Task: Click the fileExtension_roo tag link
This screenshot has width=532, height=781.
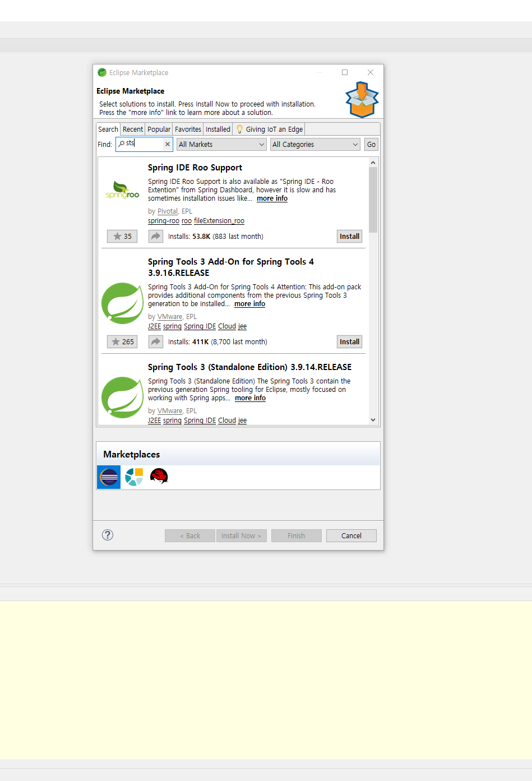Action: [219, 221]
